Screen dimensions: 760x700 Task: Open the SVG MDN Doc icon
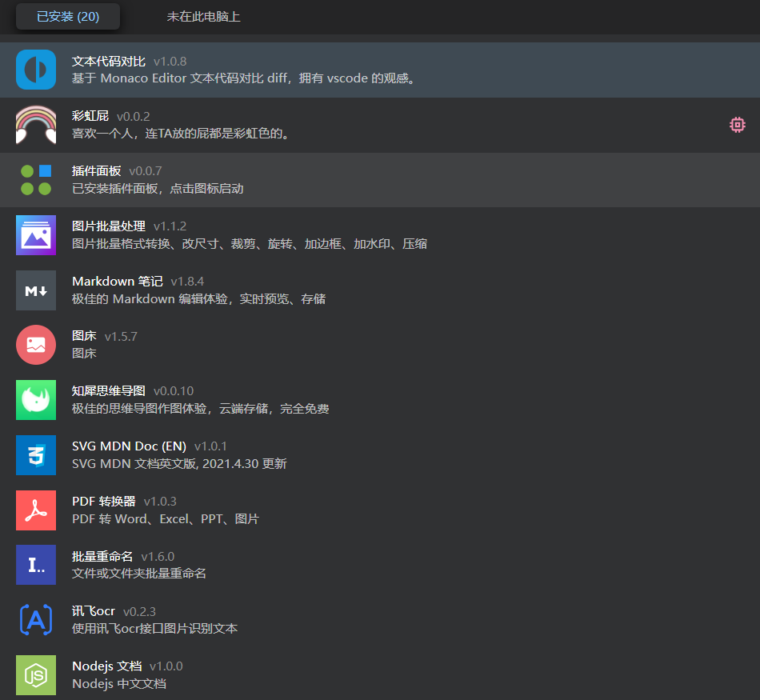coord(36,455)
